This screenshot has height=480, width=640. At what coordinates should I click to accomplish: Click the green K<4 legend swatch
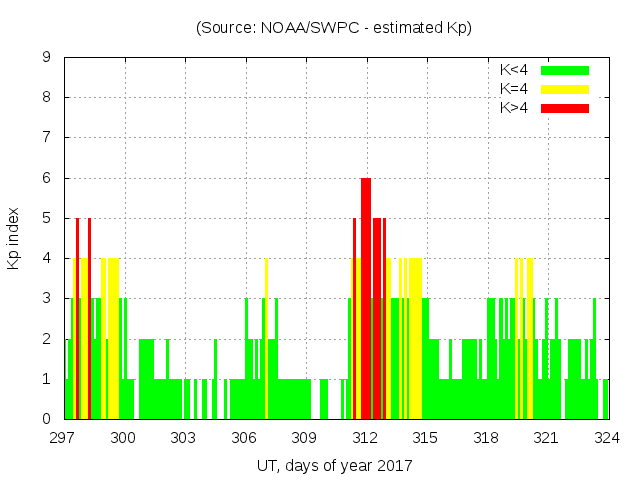click(x=565, y=70)
